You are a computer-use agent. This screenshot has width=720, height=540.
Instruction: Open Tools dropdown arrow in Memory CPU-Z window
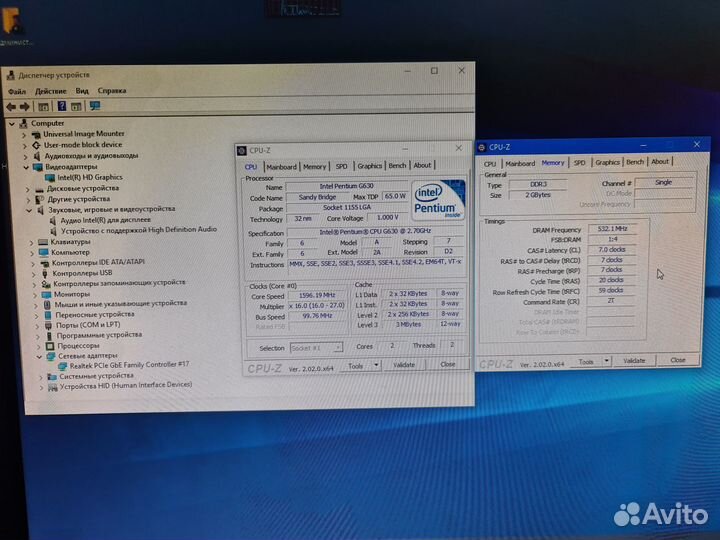(607, 361)
